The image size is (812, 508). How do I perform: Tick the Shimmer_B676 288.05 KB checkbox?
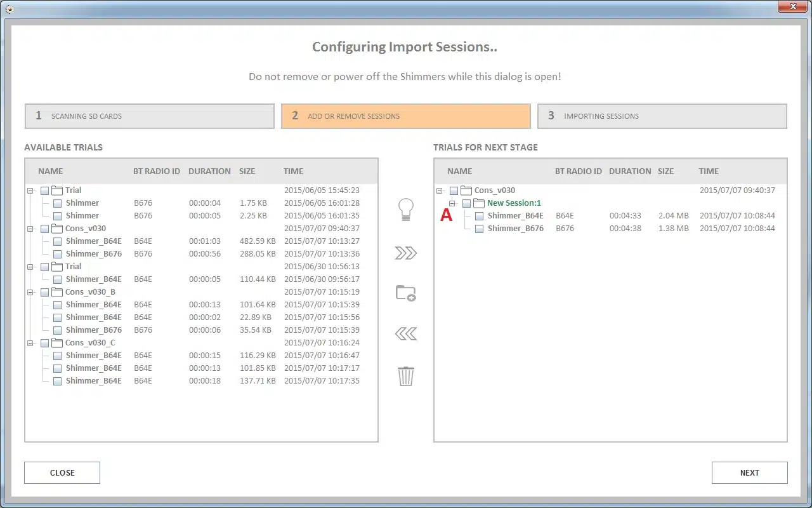(x=57, y=254)
